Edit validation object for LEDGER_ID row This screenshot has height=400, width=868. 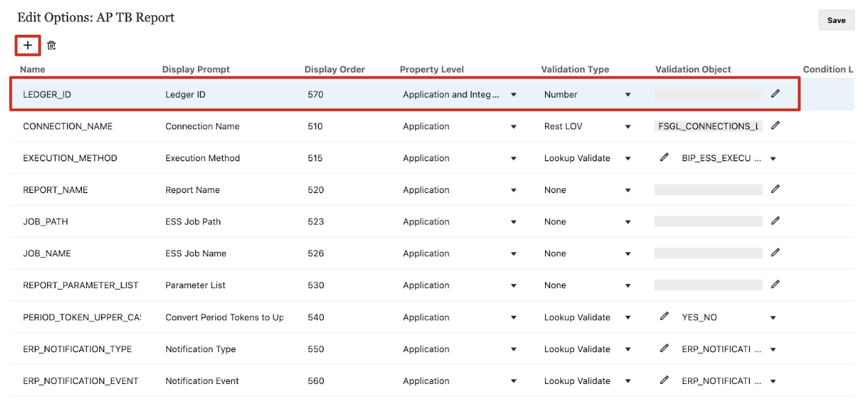[776, 94]
